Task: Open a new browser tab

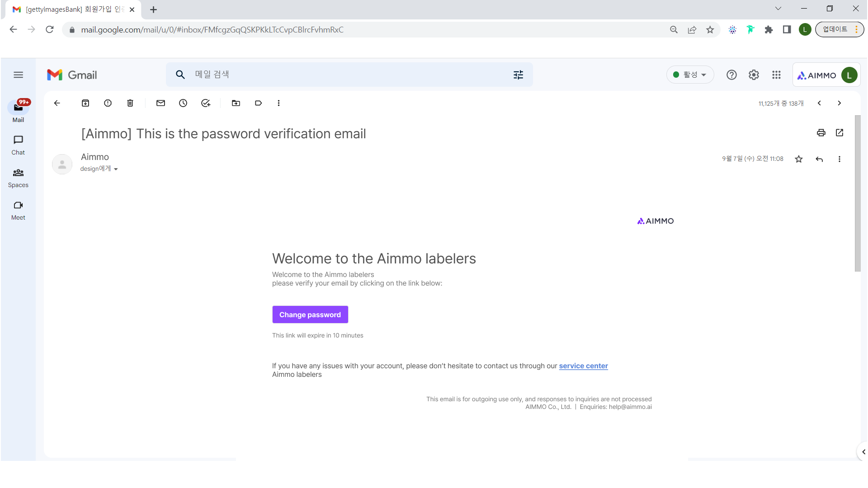Action: pyautogui.click(x=153, y=9)
